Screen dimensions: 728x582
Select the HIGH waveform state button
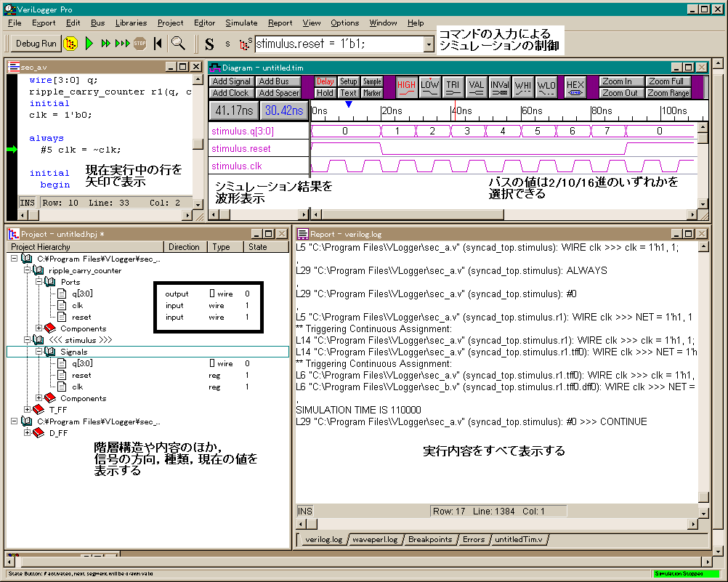(x=406, y=87)
